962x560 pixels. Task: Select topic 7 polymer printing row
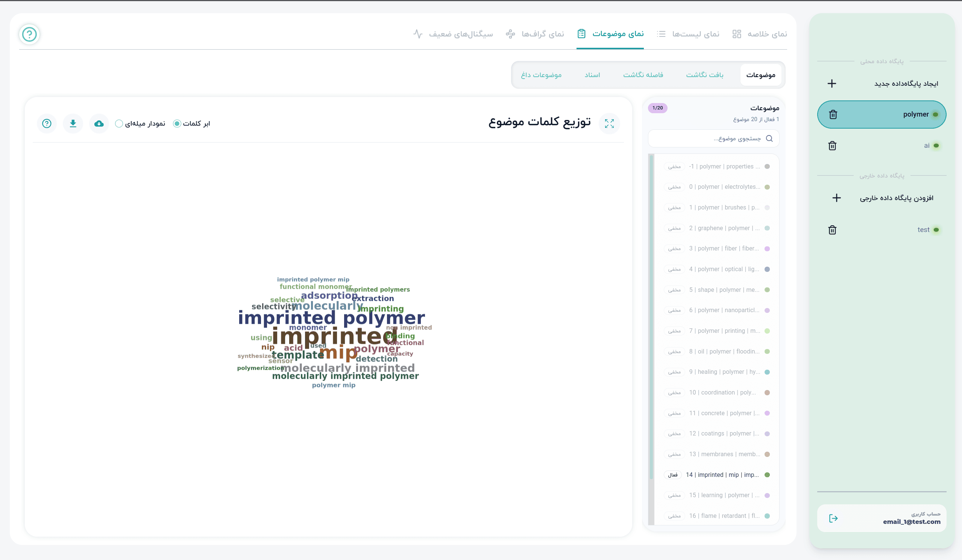[717, 331]
